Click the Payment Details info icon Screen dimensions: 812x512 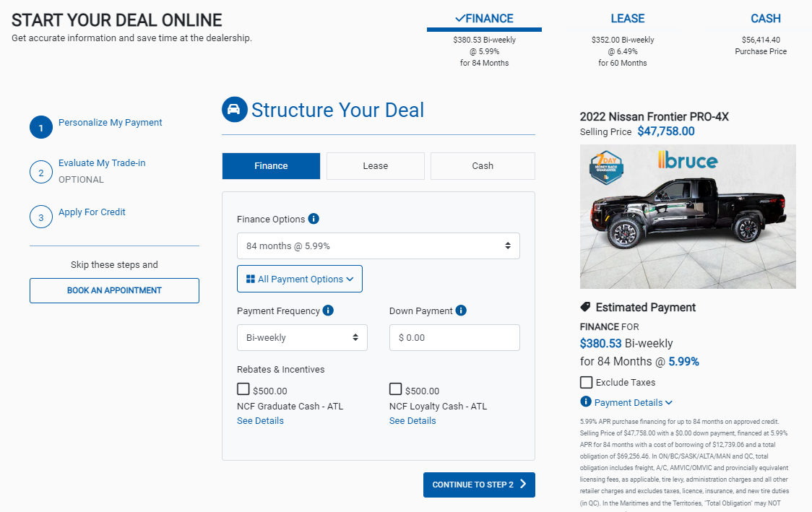586,402
